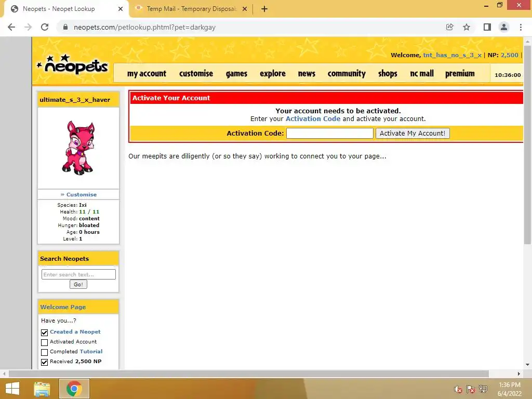Reload the Neopets page
The image size is (532, 399).
tap(45, 27)
